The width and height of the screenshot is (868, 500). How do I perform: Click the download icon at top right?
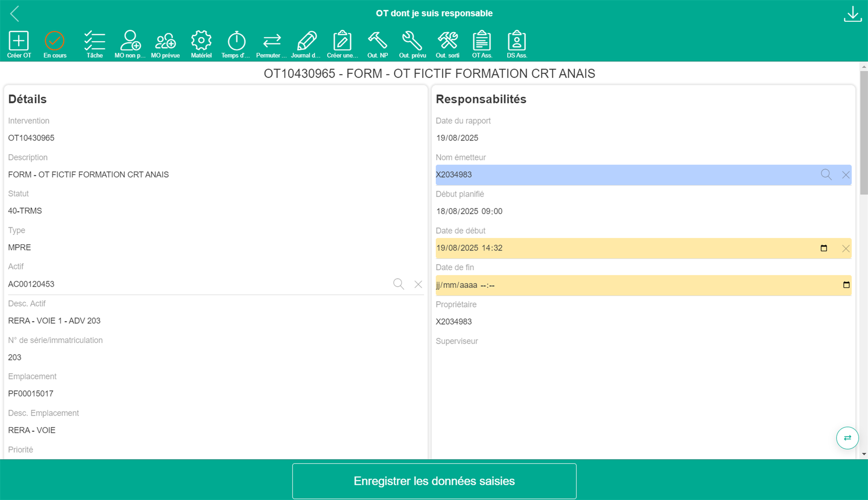coord(852,14)
